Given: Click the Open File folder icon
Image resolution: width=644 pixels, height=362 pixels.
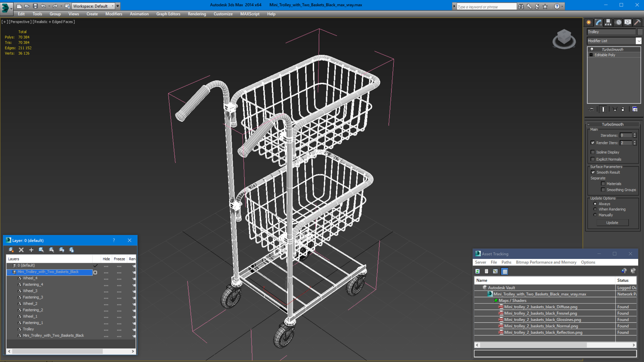Looking at the screenshot, I should coord(27,6).
